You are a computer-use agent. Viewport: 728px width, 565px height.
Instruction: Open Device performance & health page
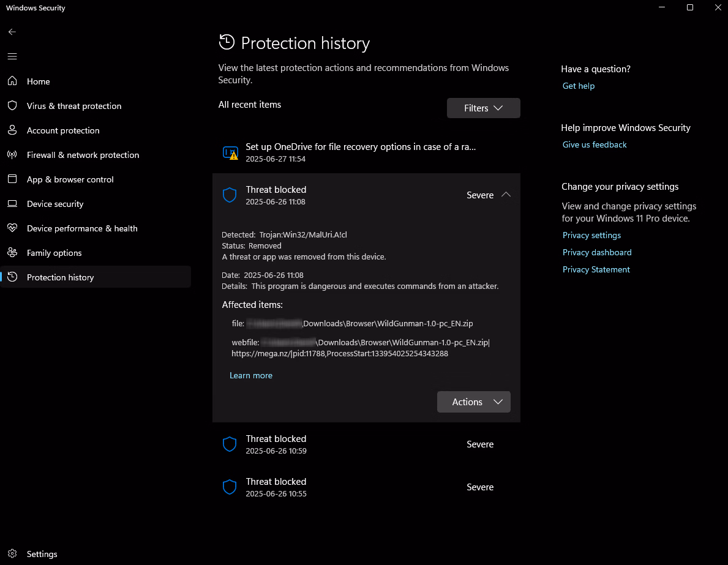click(95, 228)
